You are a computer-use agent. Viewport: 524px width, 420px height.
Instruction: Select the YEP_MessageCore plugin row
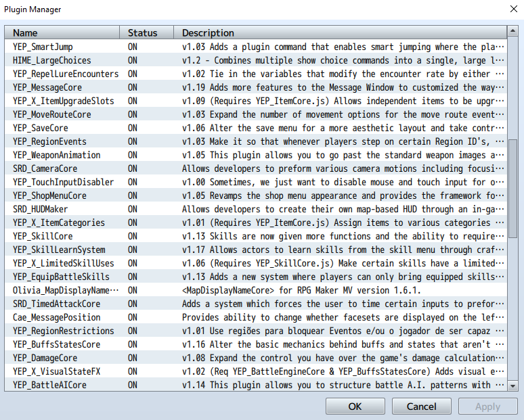(256, 87)
